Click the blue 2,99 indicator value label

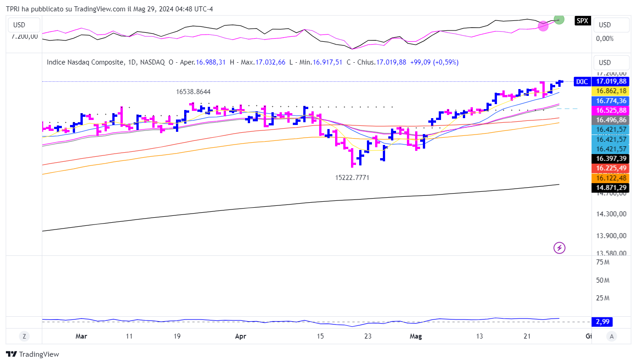602,322
